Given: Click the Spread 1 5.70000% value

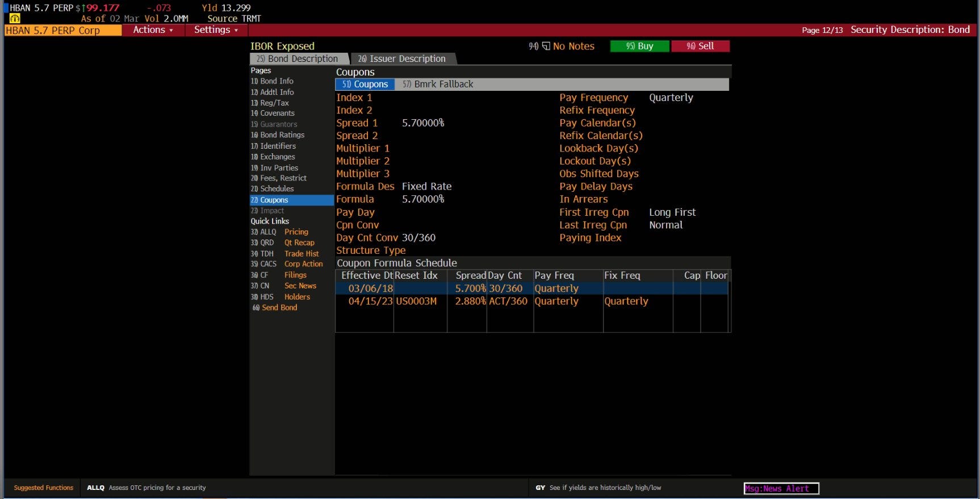Looking at the screenshot, I should click(423, 123).
